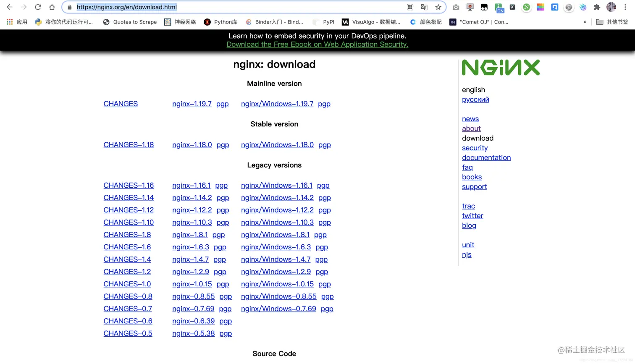Open the 神经网络 bookmark
Viewport: 635px width, 364px height.
(180, 22)
